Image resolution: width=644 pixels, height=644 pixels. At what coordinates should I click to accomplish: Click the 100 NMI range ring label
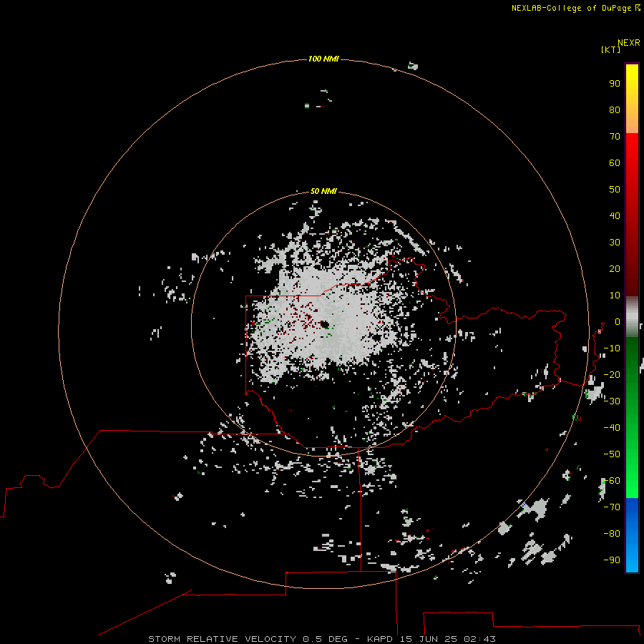(x=323, y=59)
